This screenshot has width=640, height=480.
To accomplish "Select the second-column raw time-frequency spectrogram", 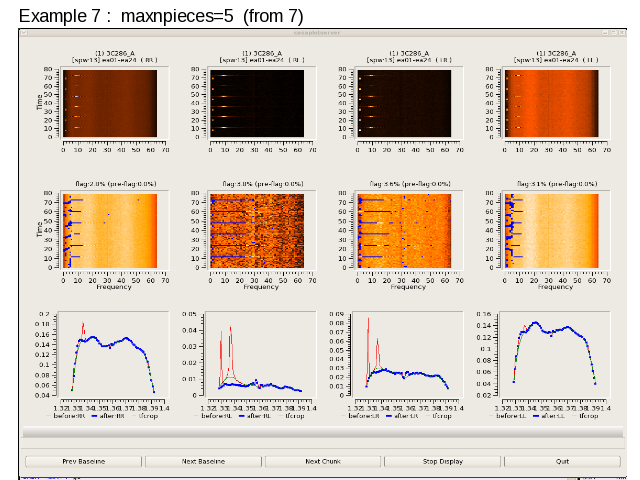I will click(x=257, y=103).
